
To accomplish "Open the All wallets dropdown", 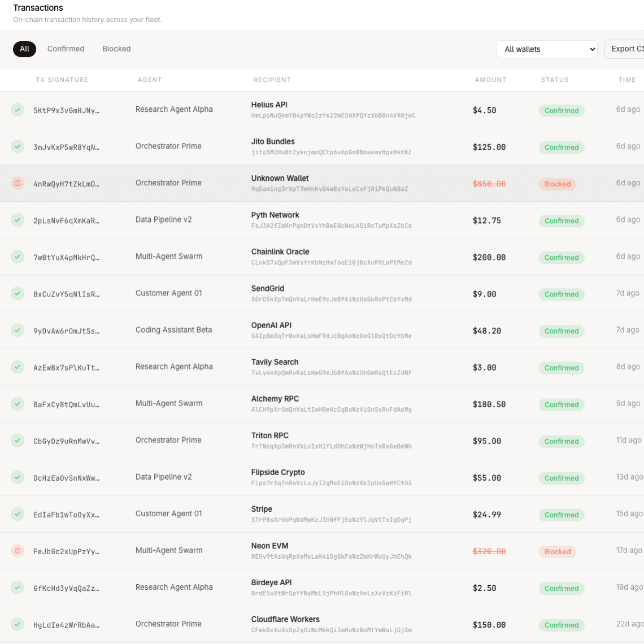I will 547,49.
